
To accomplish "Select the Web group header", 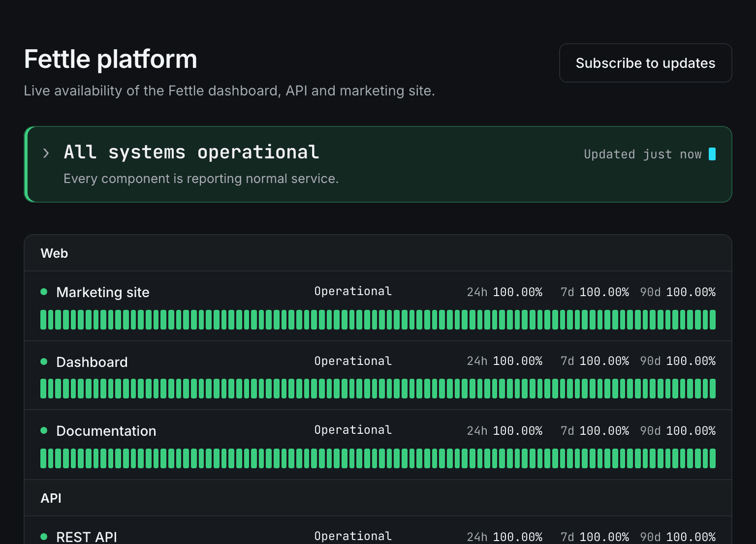I will [378, 253].
